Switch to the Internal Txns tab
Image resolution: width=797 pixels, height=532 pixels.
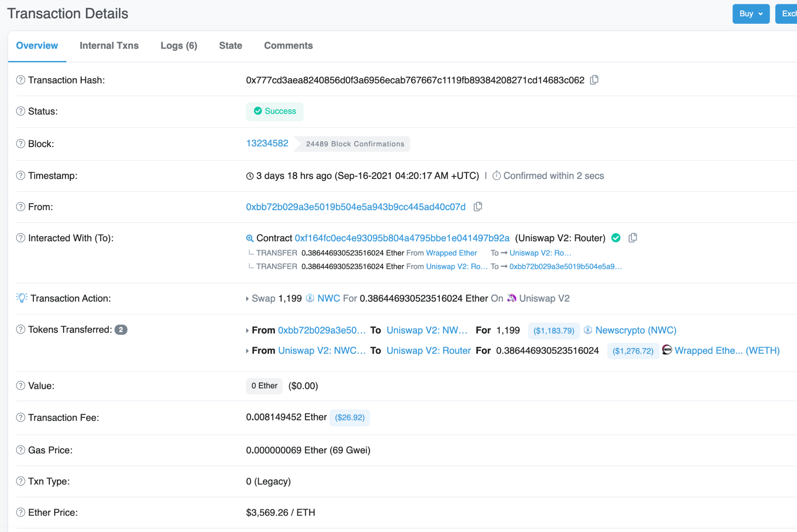point(109,46)
